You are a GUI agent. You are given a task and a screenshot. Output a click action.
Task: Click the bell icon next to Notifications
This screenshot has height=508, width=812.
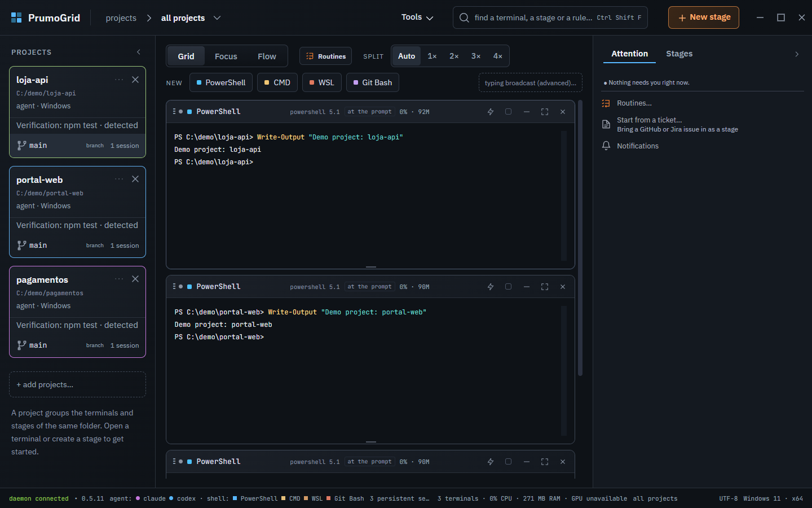pos(606,146)
